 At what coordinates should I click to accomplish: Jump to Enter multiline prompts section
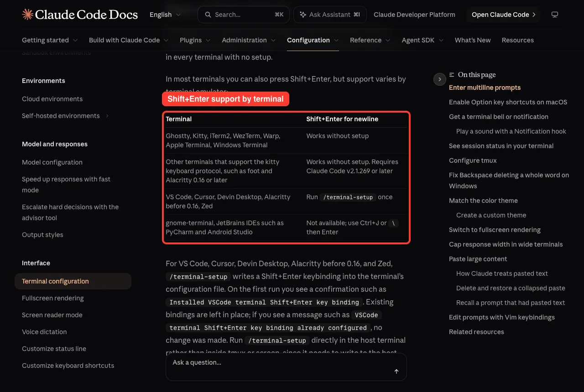485,88
